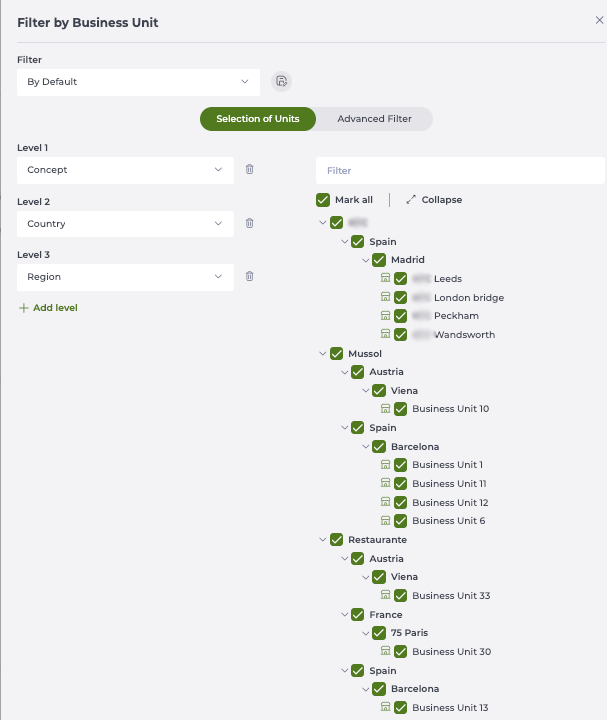Close the Filter by Business Unit panel
This screenshot has width=607, height=720.
tap(599, 21)
